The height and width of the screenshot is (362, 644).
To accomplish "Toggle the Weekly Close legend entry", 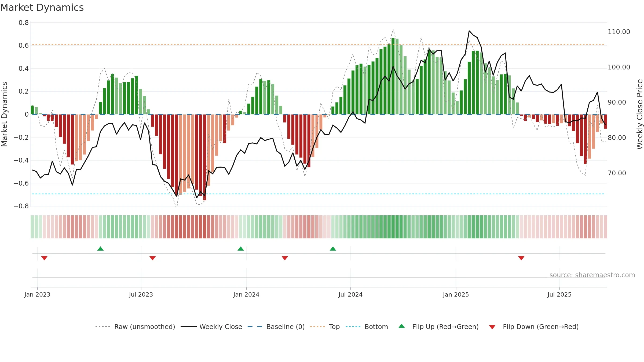I will tap(211, 327).
